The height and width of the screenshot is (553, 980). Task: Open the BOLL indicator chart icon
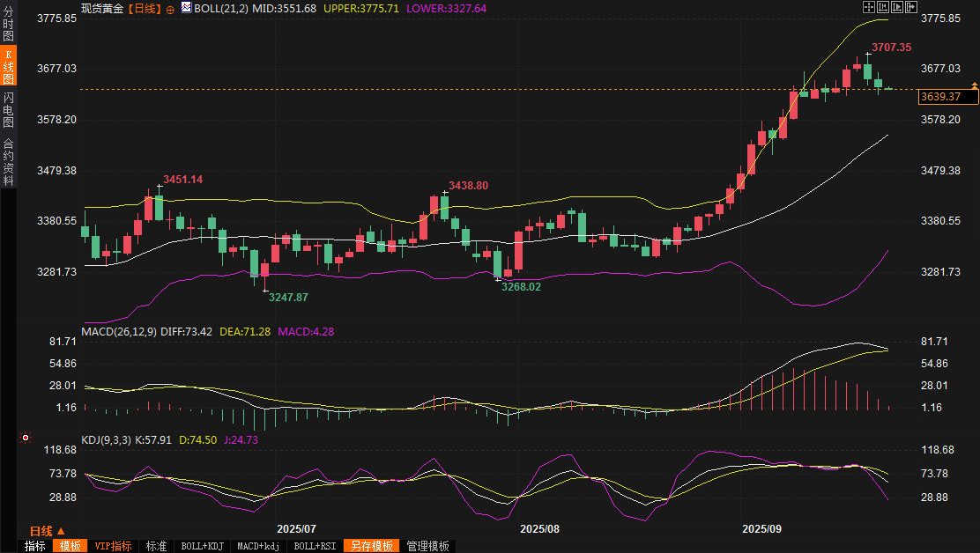pyautogui.click(x=186, y=8)
